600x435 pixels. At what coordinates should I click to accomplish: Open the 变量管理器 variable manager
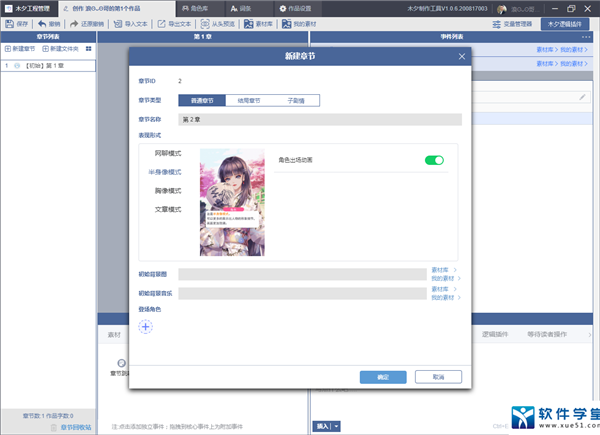pos(512,24)
